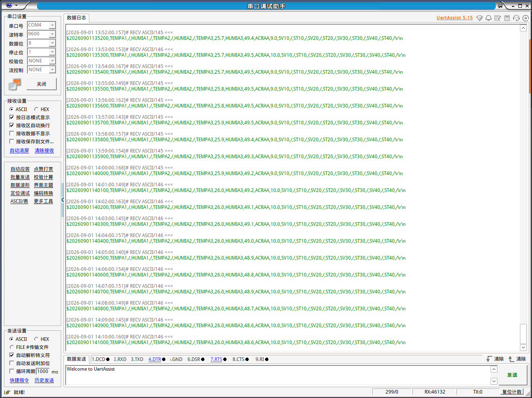
Task: Click the circled right-arrow icon
Action: (526, 18)
